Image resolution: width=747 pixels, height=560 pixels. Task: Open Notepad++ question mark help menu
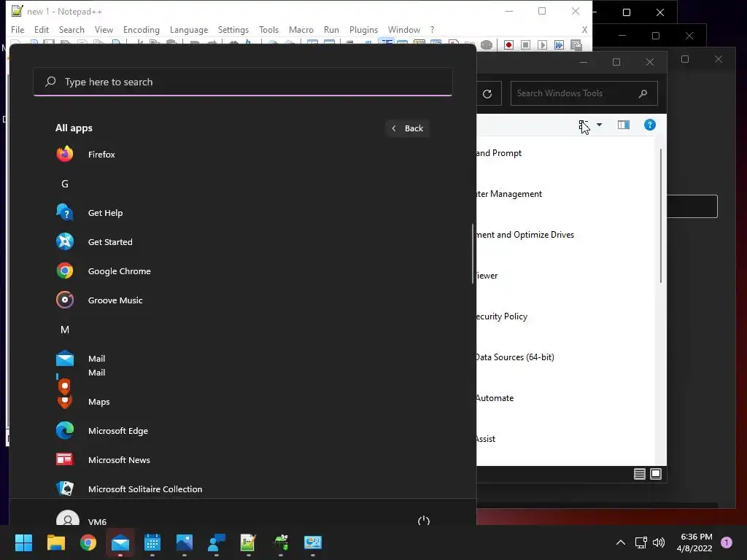[432, 29]
